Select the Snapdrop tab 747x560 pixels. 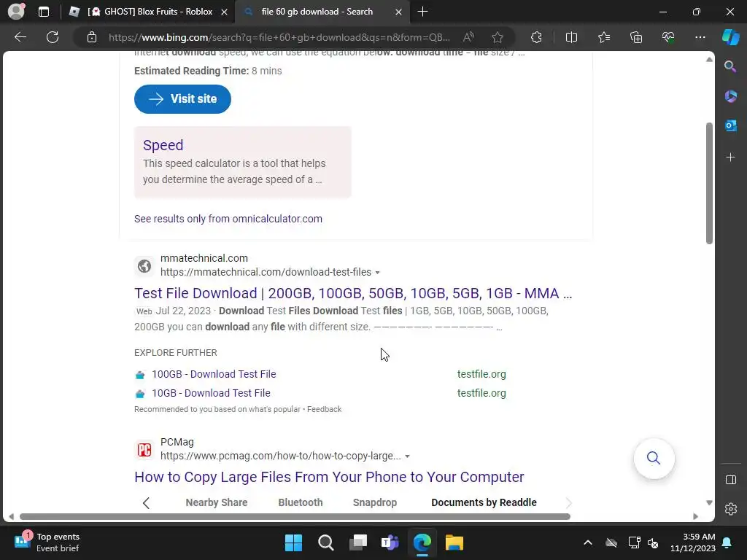point(375,502)
